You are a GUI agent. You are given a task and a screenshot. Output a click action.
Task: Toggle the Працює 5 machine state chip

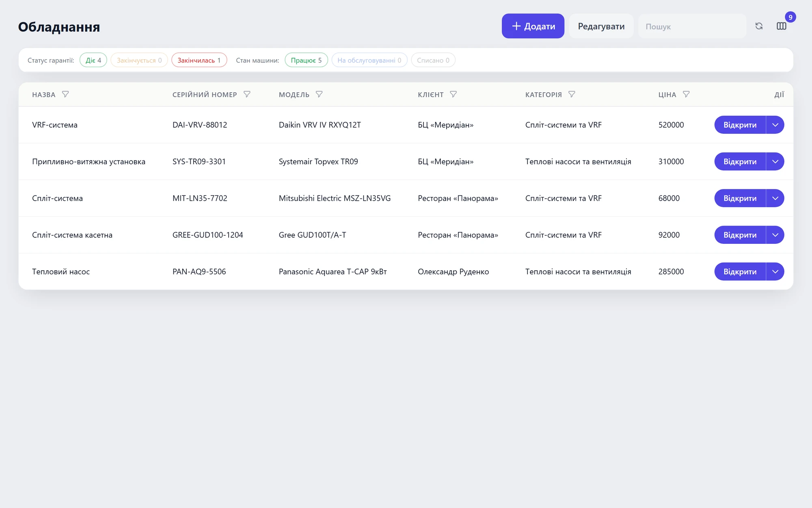pos(306,60)
